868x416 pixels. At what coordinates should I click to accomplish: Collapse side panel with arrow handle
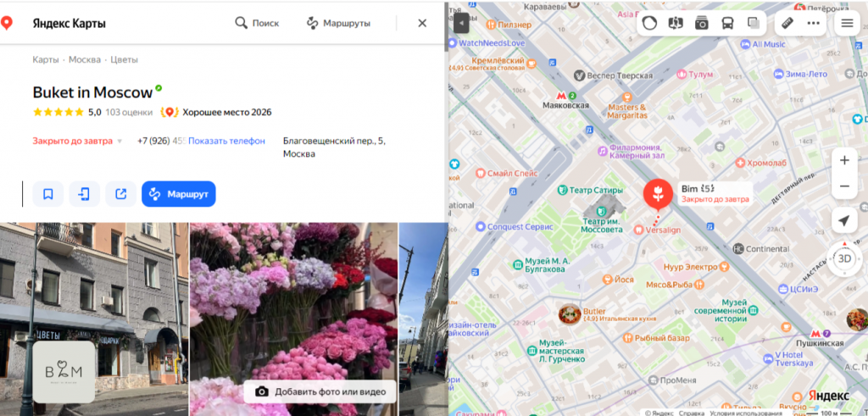coord(461,24)
